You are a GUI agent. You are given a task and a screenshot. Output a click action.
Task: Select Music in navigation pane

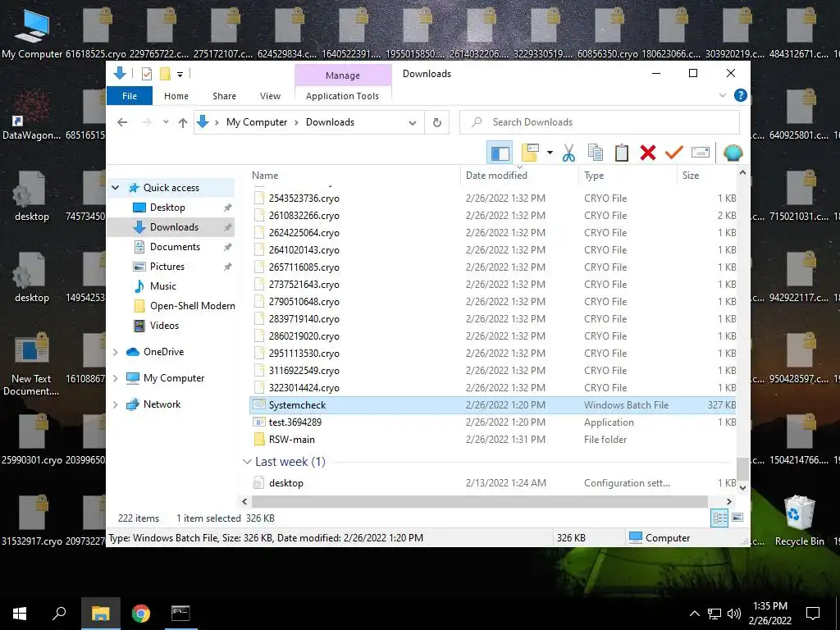point(163,286)
